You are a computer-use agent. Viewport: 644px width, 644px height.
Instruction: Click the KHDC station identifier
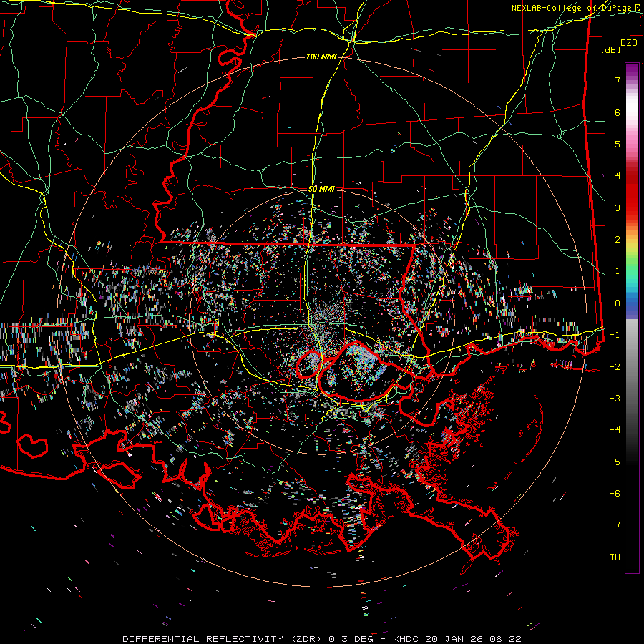point(407,639)
